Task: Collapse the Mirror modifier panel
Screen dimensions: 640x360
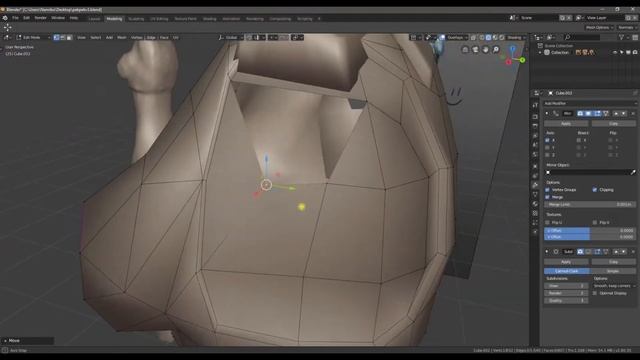Action: pyautogui.click(x=547, y=113)
